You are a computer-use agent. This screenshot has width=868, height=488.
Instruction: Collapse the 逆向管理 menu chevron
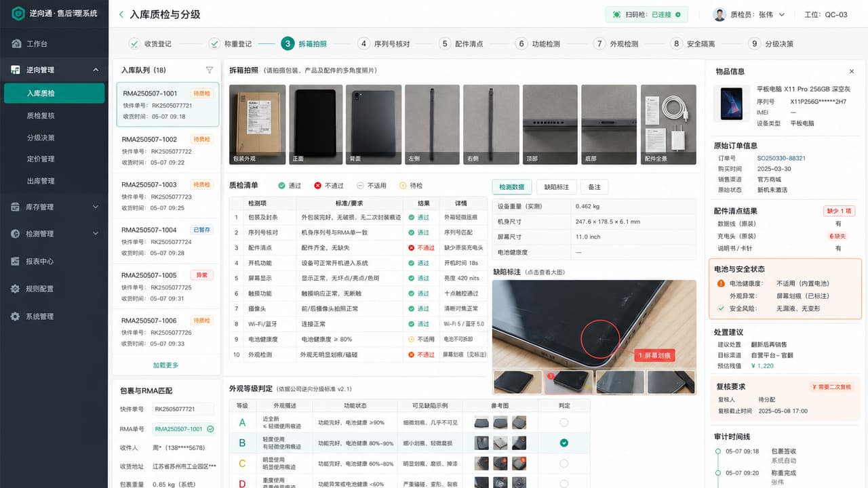(x=96, y=70)
